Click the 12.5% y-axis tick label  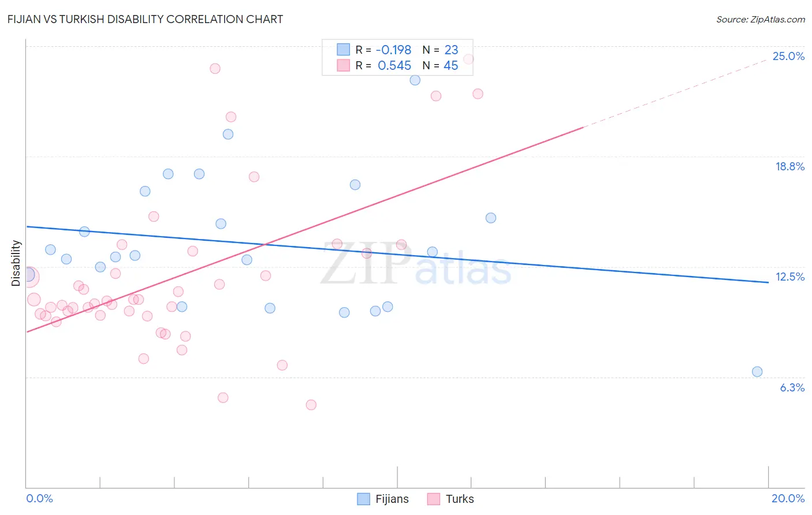(790, 277)
